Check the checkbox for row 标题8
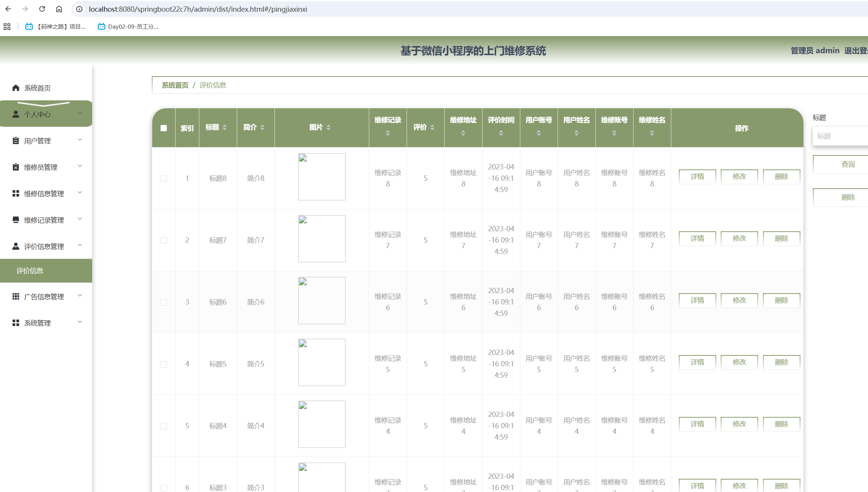 [x=163, y=178]
